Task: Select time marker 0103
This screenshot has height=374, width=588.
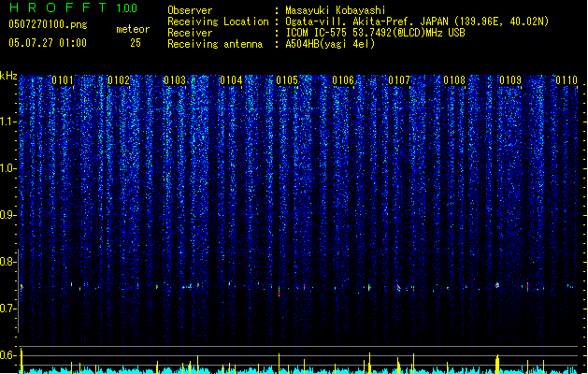Action: click(175, 80)
